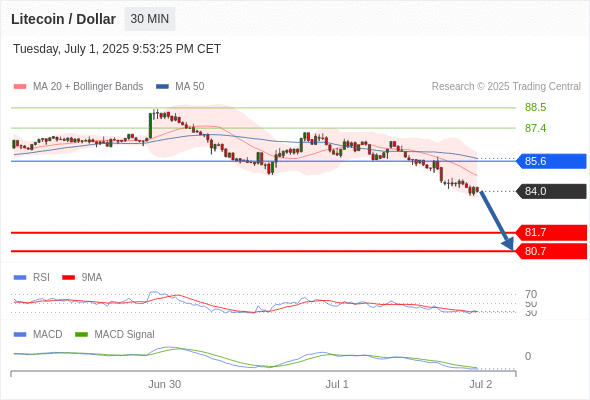Click the blue downward forecast arrow head
This screenshot has width=590, height=400.
pyautogui.click(x=508, y=244)
